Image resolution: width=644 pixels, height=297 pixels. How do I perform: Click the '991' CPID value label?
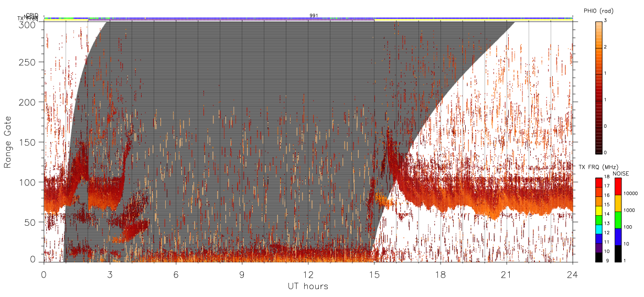(x=313, y=15)
